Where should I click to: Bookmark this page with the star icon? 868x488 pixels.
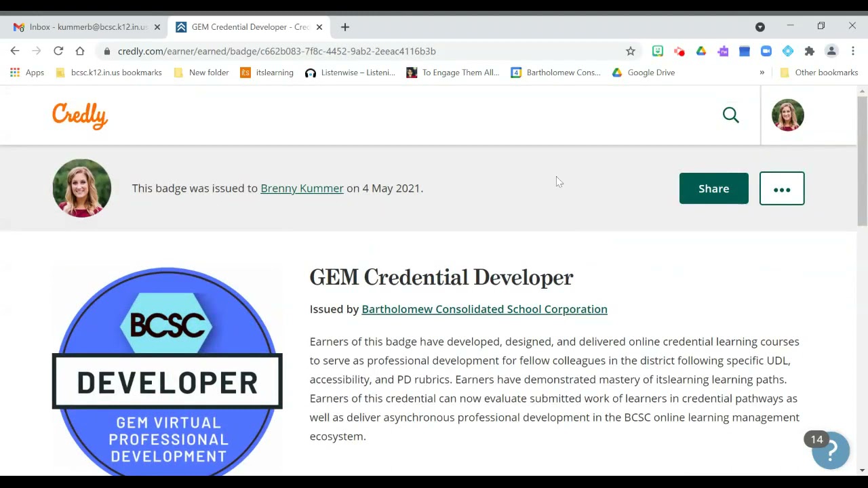(631, 51)
